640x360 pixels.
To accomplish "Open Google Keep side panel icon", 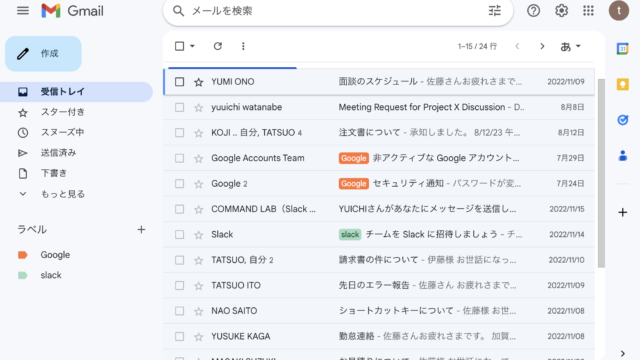I will coord(622,84).
